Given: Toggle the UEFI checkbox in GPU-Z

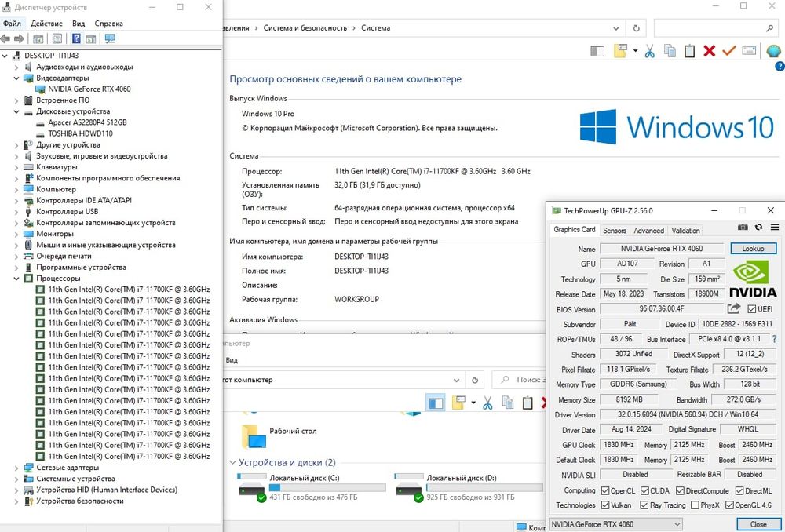Looking at the screenshot, I should coord(752,309).
